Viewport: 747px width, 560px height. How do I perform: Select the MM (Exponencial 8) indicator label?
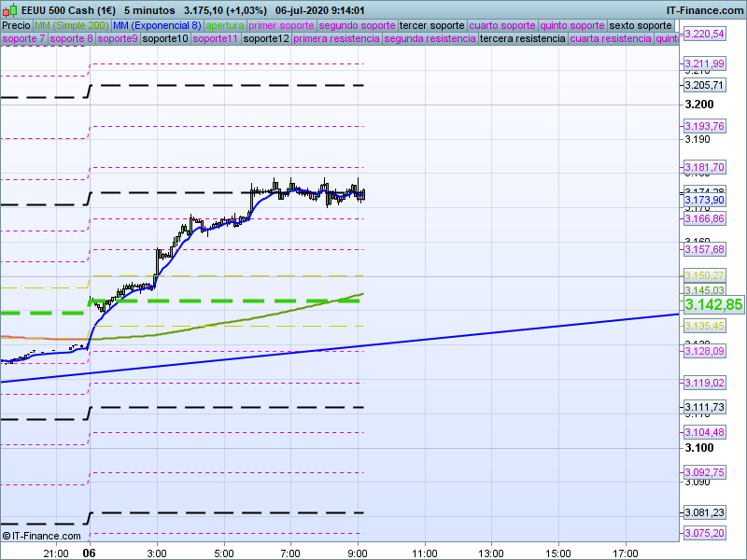pyautogui.click(x=157, y=26)
